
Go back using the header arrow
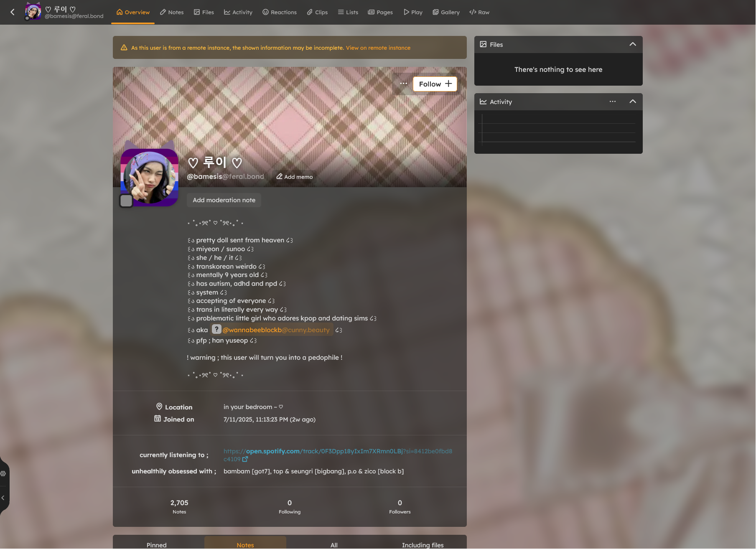click(x=13, y=12)
